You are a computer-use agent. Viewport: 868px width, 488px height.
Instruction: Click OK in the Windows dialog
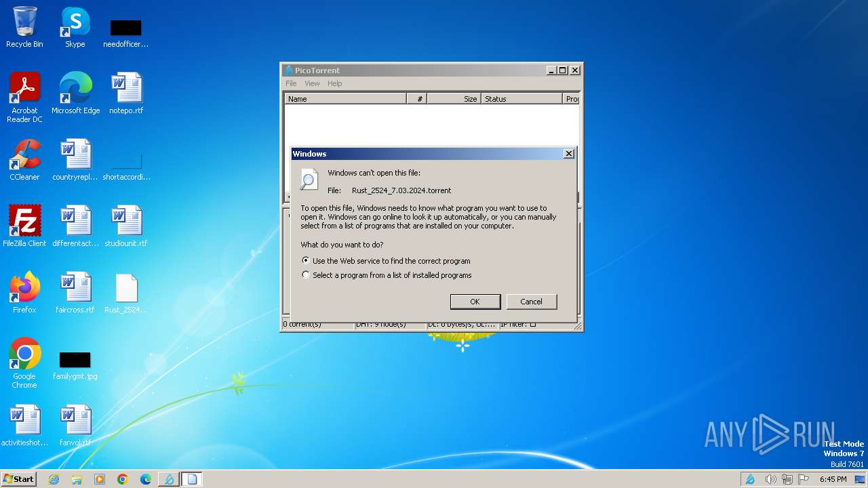pyautogui.click(x=475, y=302)
